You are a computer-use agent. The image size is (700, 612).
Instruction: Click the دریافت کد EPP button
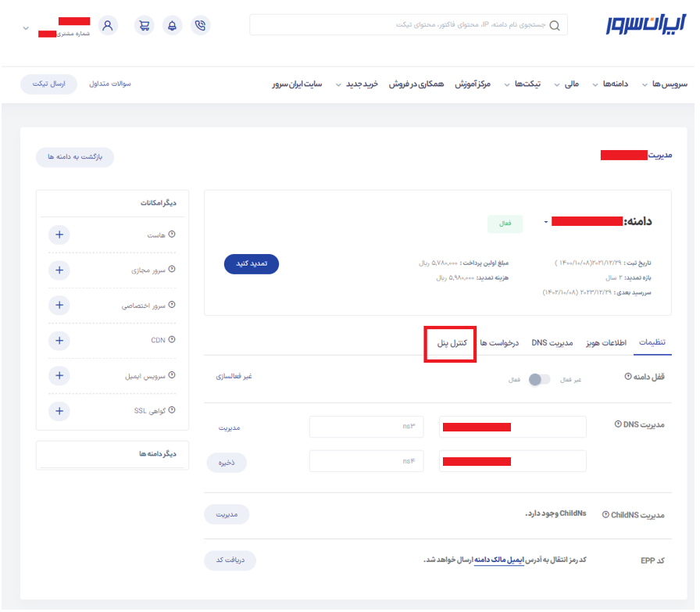230,560
